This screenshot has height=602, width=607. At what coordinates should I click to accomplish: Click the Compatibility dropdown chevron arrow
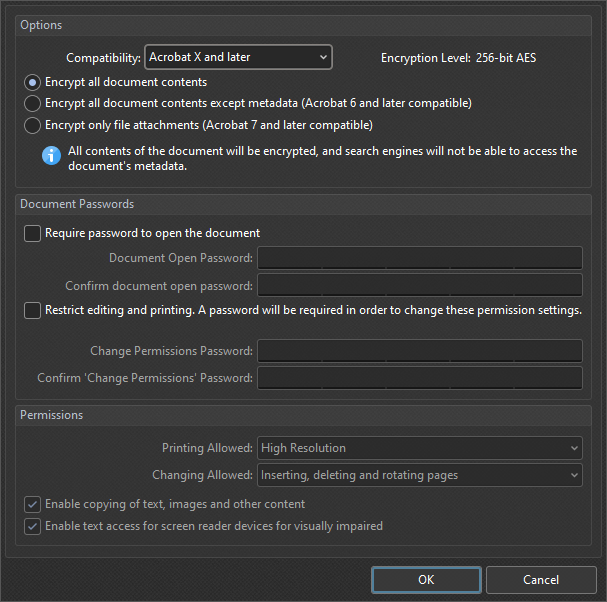point(323,57)
